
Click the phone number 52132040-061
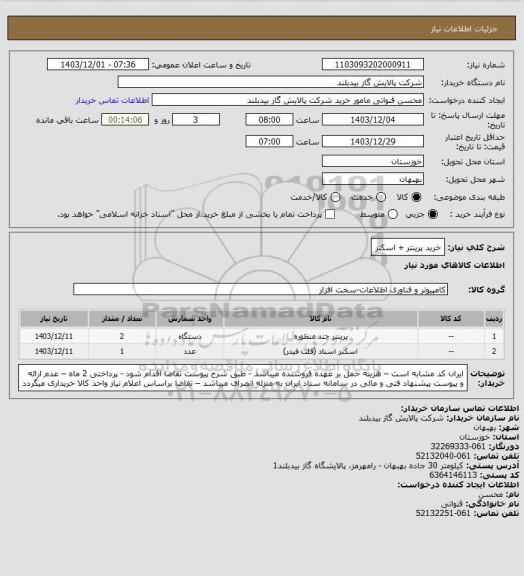click(x=443, y=456)
